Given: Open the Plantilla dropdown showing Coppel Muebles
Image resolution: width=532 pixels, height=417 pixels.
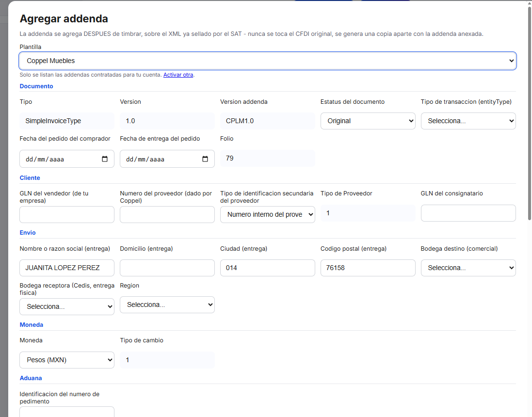Looking at the screenshot, I should point(268,61).
